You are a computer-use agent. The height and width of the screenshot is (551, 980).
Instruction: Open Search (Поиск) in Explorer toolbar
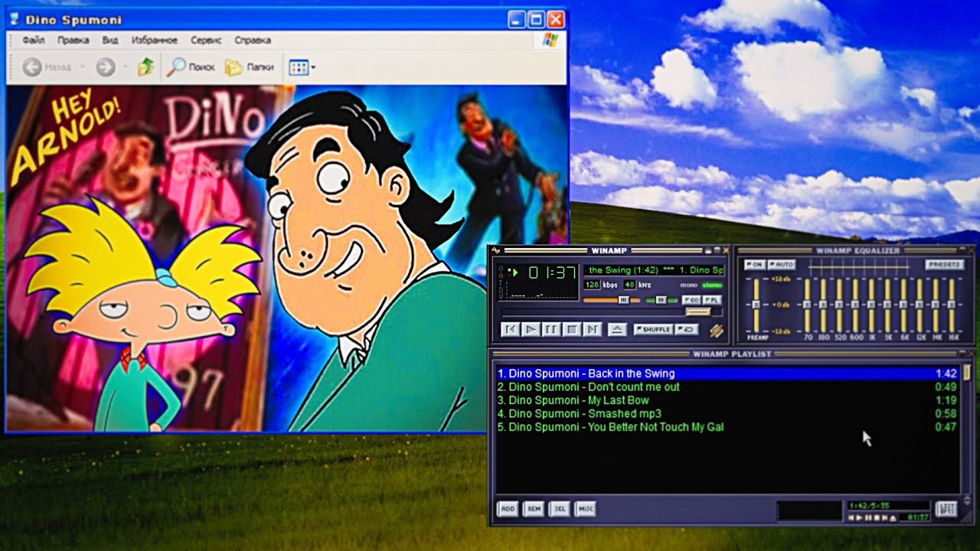pos(191,67)
